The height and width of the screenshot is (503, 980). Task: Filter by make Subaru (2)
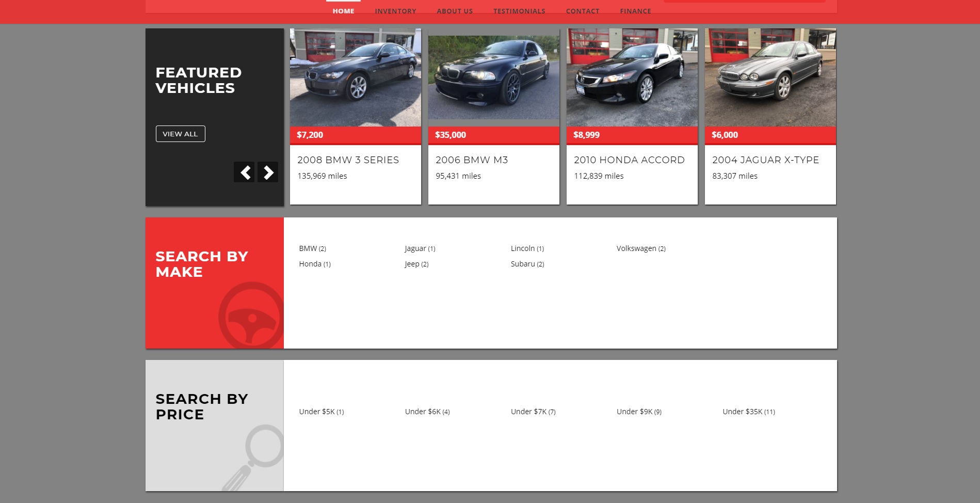click(527, 264)
